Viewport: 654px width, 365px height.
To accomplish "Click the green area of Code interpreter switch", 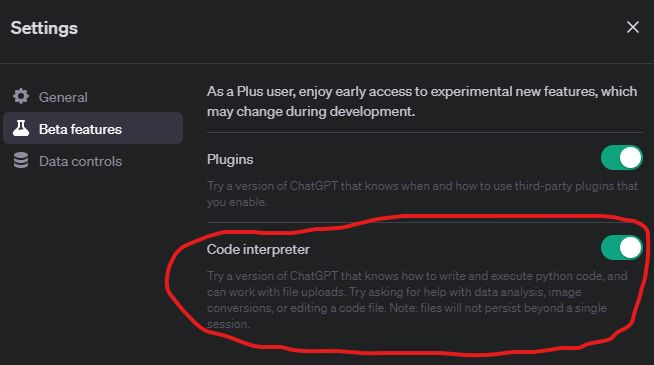I will tap(610, 247).
